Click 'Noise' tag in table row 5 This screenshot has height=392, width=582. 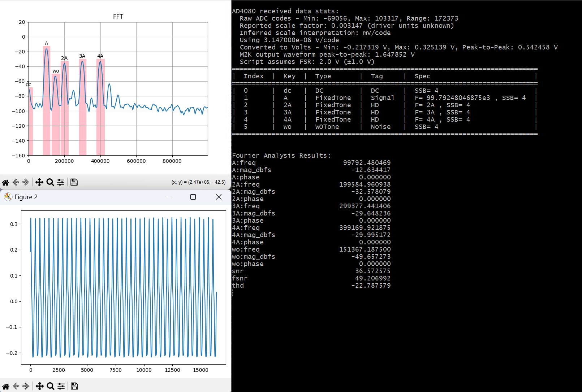tap(381, 127)
